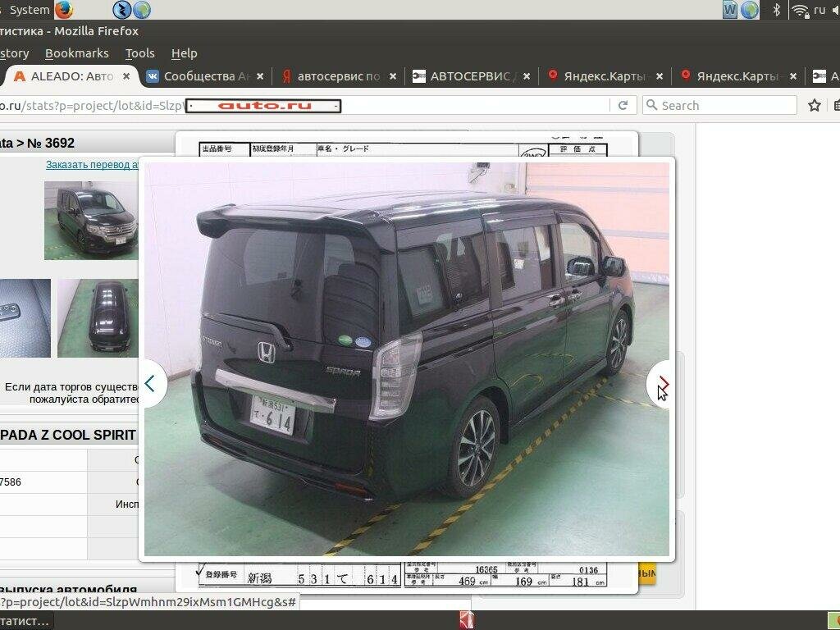This screenshot has height=630, width=840.
Task: Open the Bluetooth indicator in system tray
Action: [776, 10]
